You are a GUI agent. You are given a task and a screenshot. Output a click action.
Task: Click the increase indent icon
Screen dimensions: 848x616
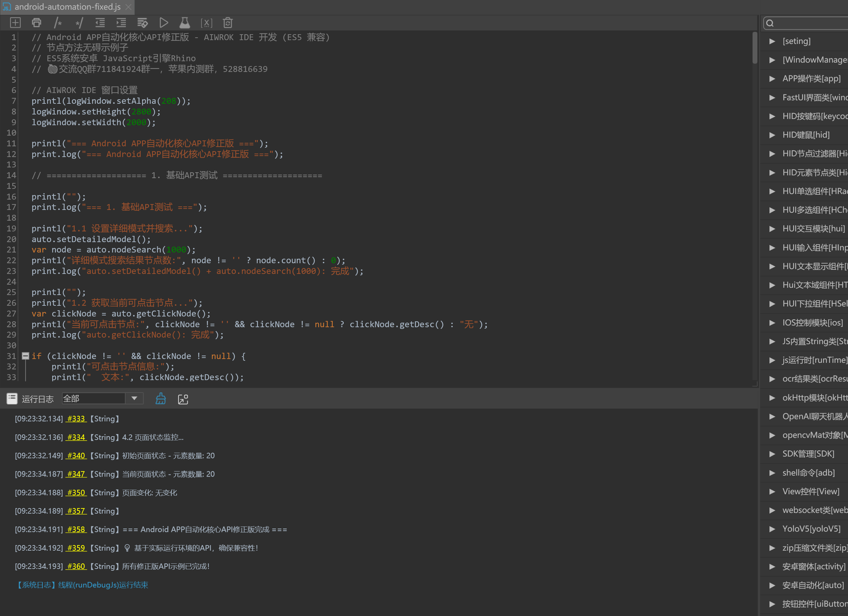coord(121,23)
